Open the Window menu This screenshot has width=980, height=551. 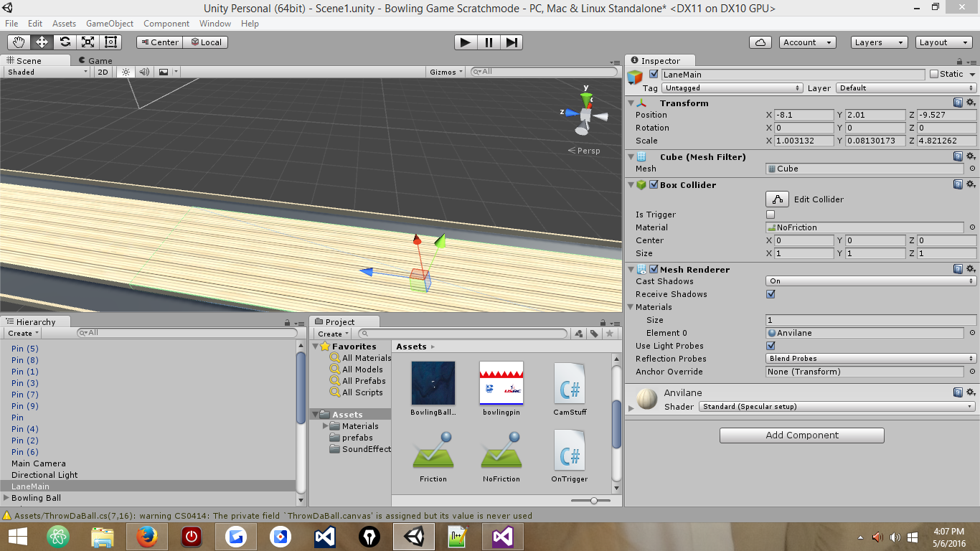(x=215, y=24)
